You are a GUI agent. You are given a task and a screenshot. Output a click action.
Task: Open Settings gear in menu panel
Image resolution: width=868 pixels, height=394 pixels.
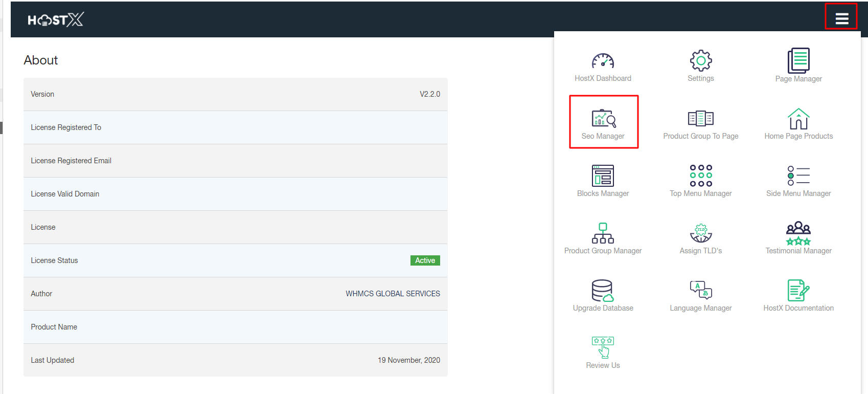pyautogui.click(x=700, y=61)
